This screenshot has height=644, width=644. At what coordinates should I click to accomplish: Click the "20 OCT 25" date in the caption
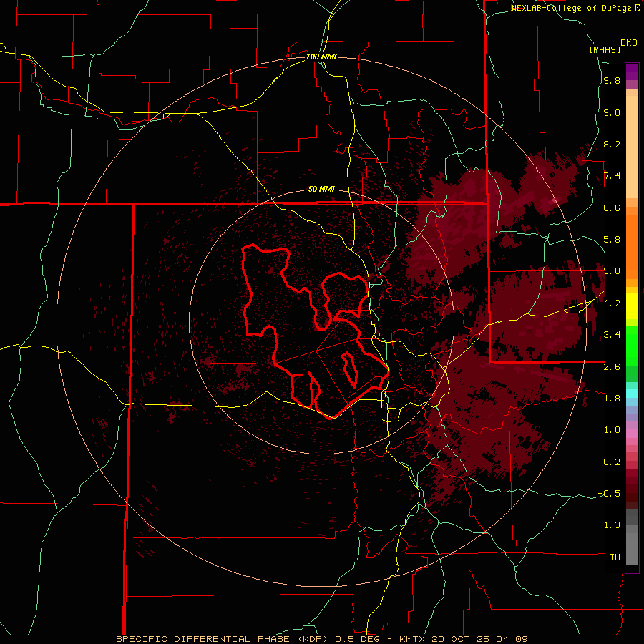(460, 639)
